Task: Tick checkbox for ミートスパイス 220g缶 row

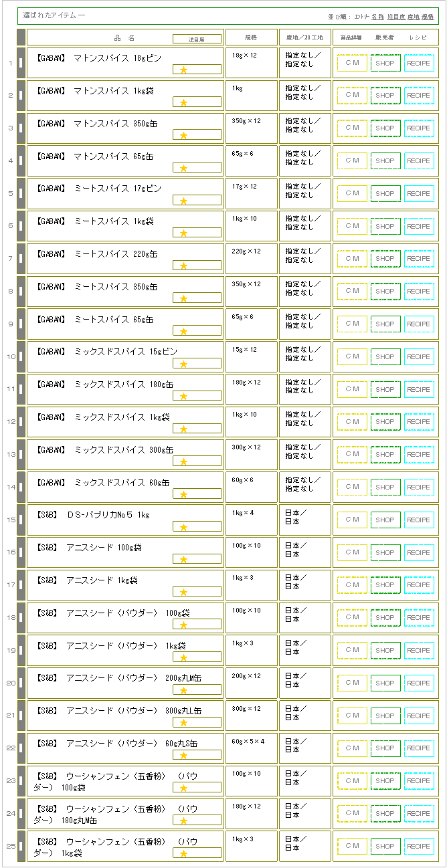Action: (21, 259)
